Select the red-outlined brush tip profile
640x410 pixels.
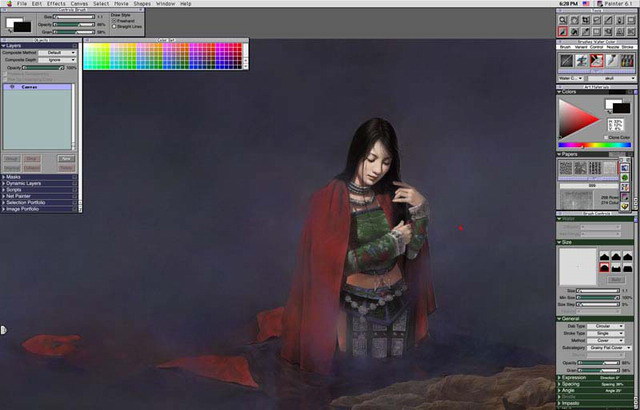coord(604,267)
